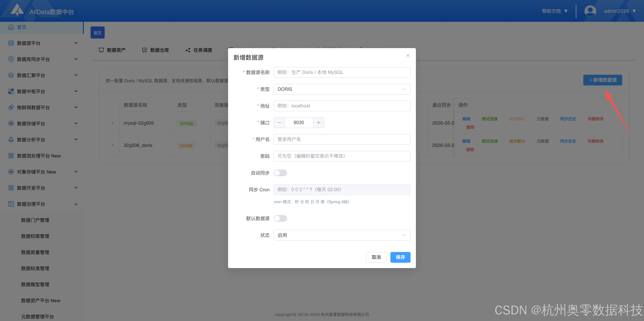Click the 取消 button

tap(376, 257)
